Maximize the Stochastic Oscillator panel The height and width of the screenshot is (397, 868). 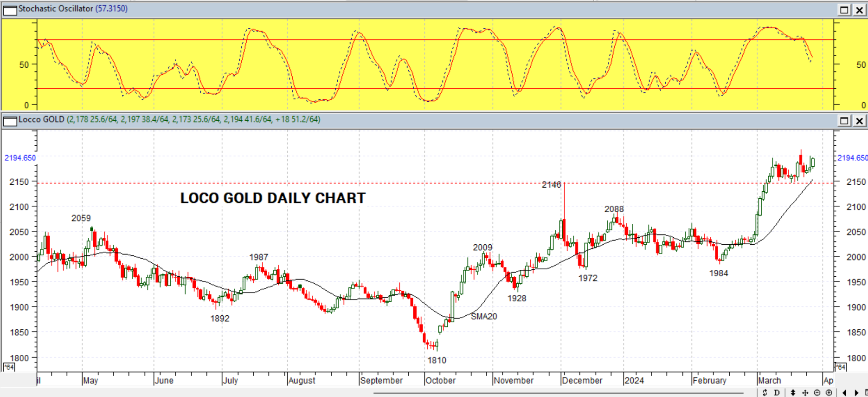click(x=844, y=10)
